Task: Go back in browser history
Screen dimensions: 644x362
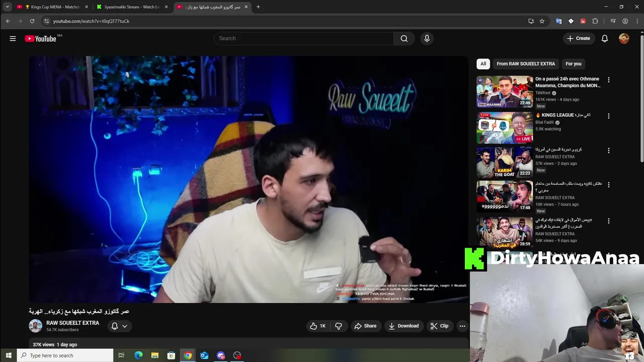Action: click(8, 21)
